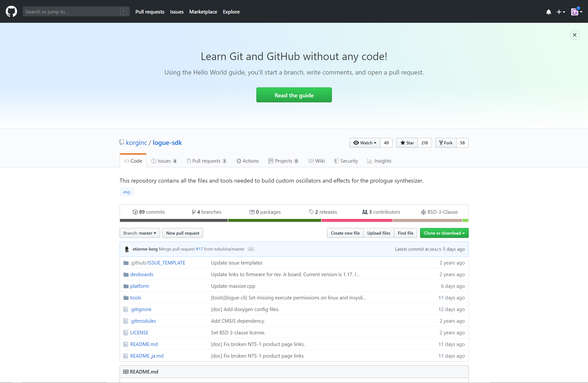Open README.md file in file list
This screenshot has height=383, width=588.
point(144,344)
